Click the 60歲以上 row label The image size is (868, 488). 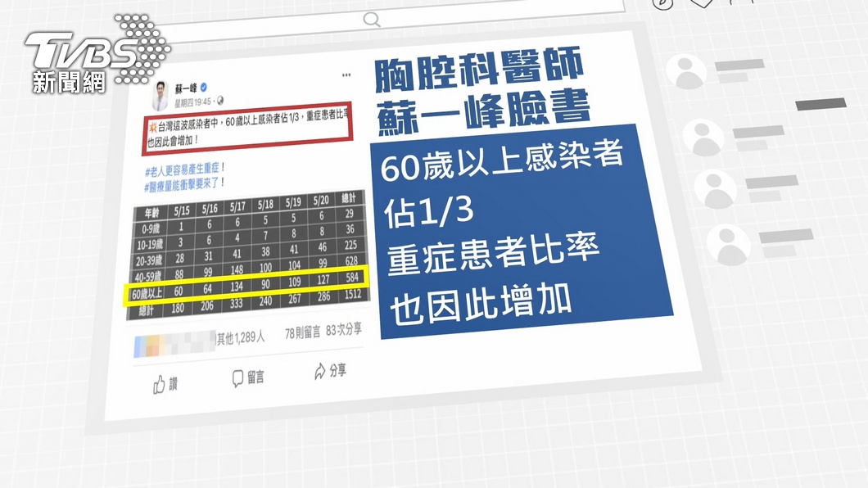point(147,294)
